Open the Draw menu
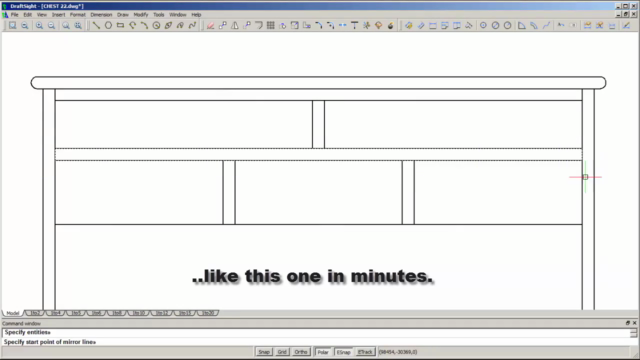Viewport: 640px width, 360px height. tap(123, 15)
